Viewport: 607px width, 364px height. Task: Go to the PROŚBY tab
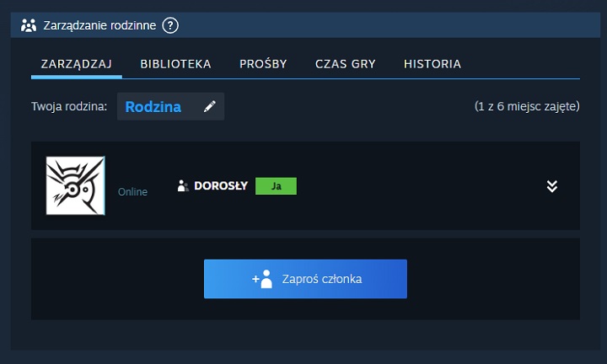(x=263, y=64)
